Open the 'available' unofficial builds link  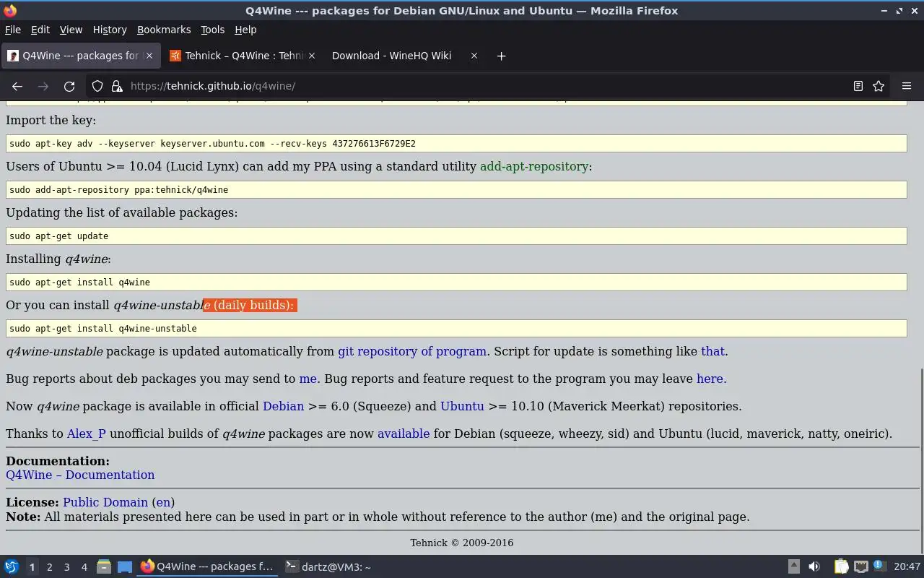click(404, 433)
